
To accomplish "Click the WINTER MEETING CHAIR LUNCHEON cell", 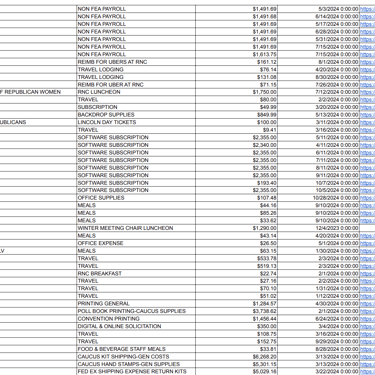I will (x=136, y=228).
